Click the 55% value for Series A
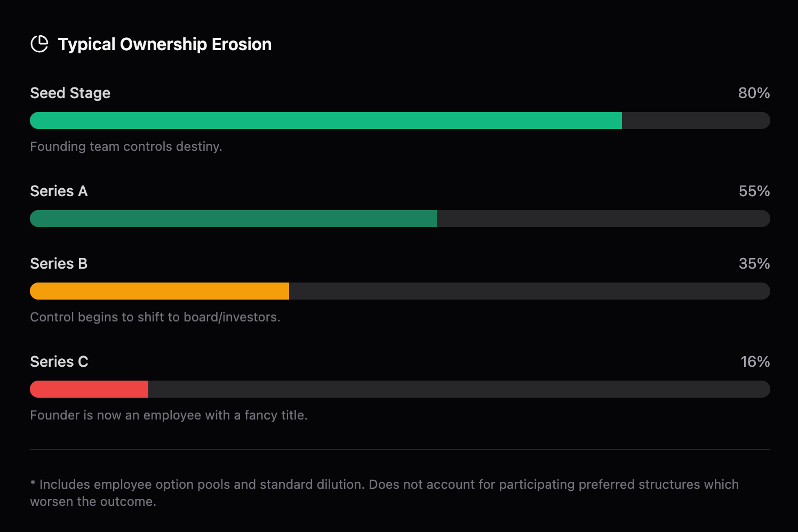 point(754,191)
